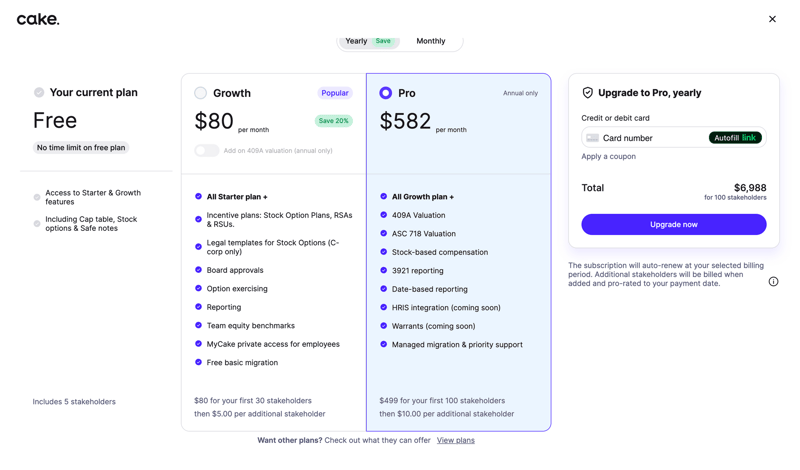Click the Save 20% badge

coord(334,121)
